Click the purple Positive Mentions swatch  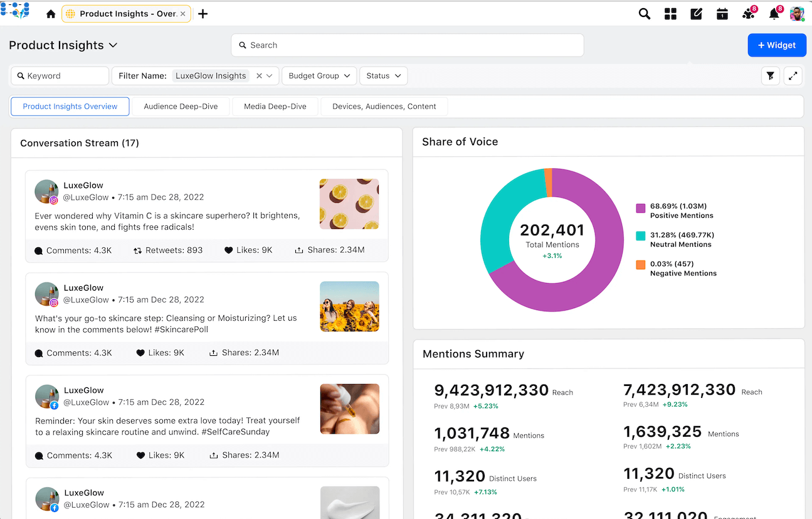click(x=641, y=208)
